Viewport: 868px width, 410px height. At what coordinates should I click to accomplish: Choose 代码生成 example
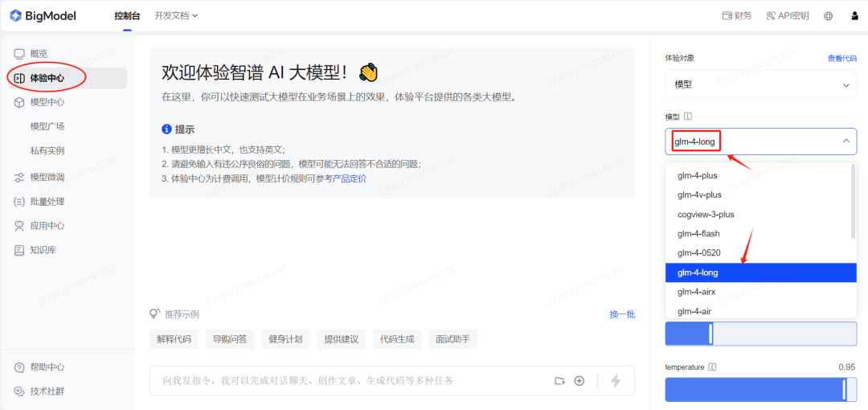397,339
